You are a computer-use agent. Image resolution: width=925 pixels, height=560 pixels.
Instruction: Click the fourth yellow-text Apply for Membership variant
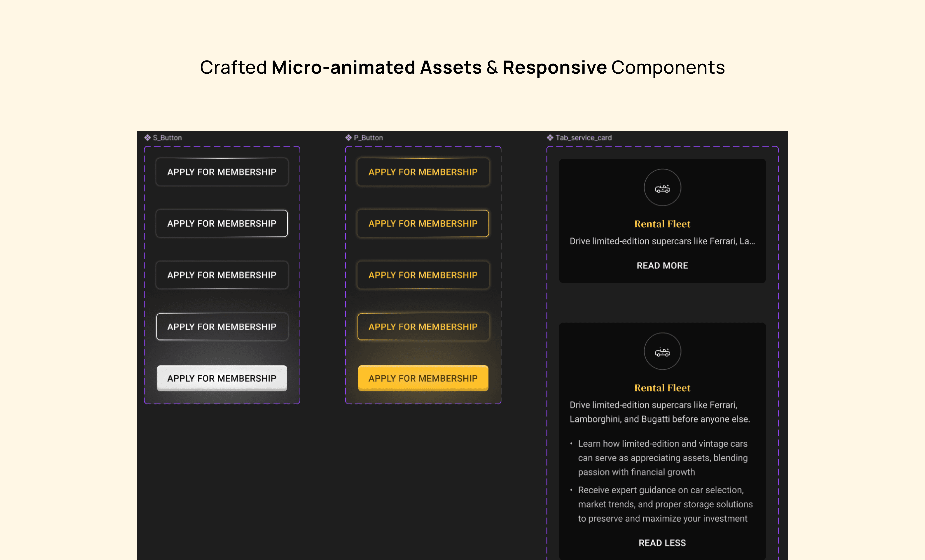coord(423,327)
